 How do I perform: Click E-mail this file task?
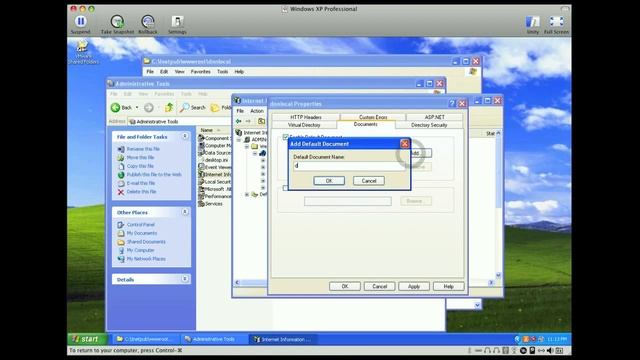point(140,183)
